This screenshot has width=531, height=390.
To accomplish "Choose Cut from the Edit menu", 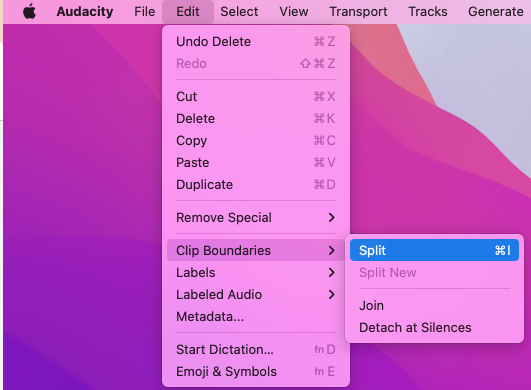I will coord(256,96).
